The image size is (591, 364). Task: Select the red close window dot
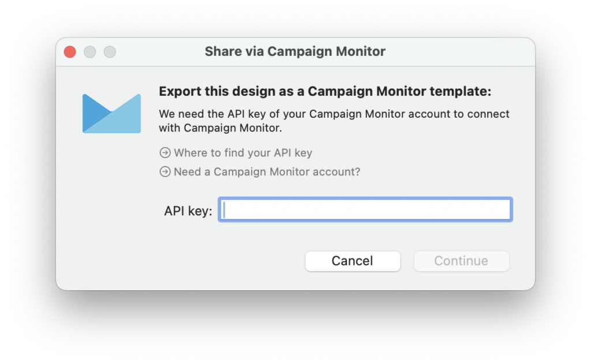tap(70, 51)
